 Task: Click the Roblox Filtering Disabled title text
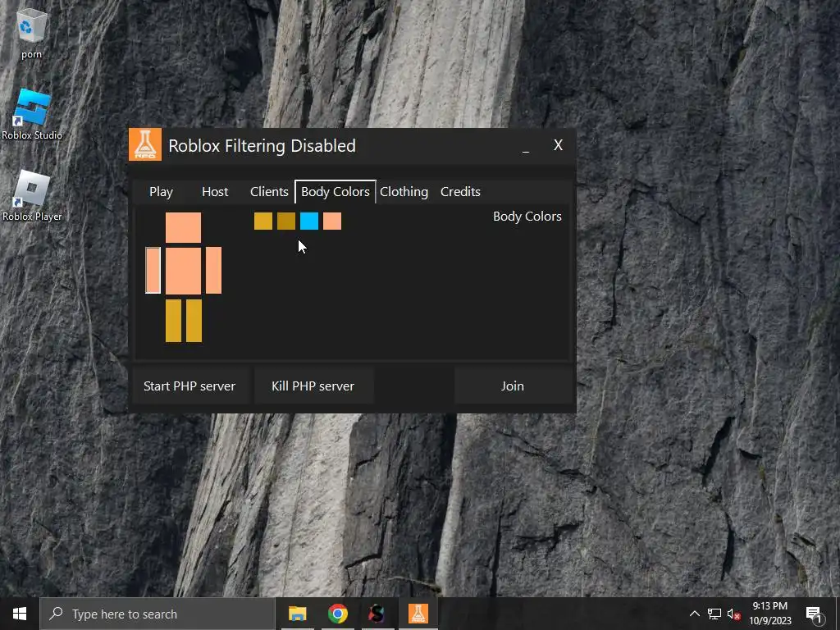pyautogui.click(x=262, y=146)
